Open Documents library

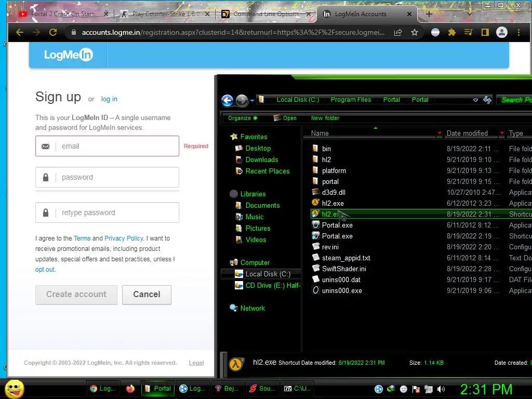pyautogui.click(x=262, y=206)
